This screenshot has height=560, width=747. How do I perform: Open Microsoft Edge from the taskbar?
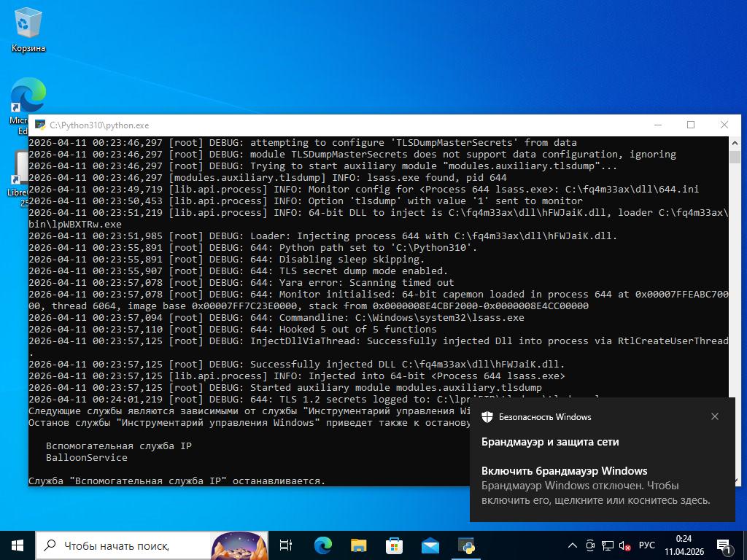(322, 545)
